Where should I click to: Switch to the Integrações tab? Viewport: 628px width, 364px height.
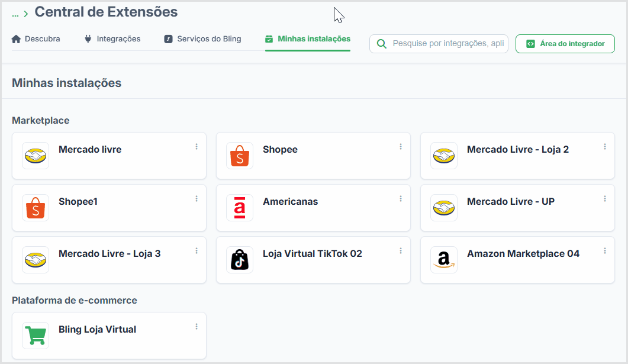pyautogui.click(x=112, y=39)
